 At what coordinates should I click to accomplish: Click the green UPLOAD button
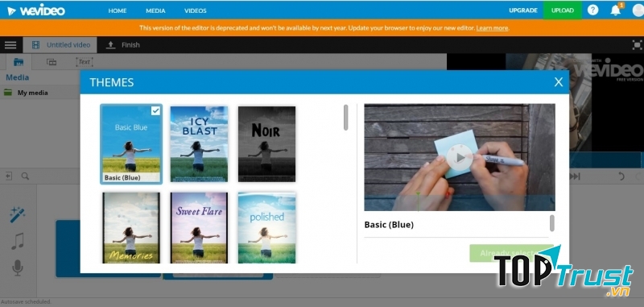pos(562,10)
